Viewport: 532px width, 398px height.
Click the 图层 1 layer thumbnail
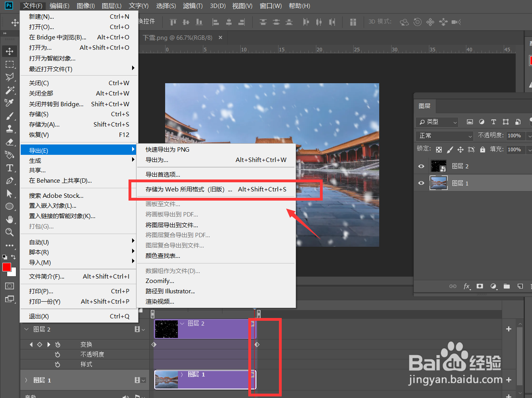click(x=438, y=183)
